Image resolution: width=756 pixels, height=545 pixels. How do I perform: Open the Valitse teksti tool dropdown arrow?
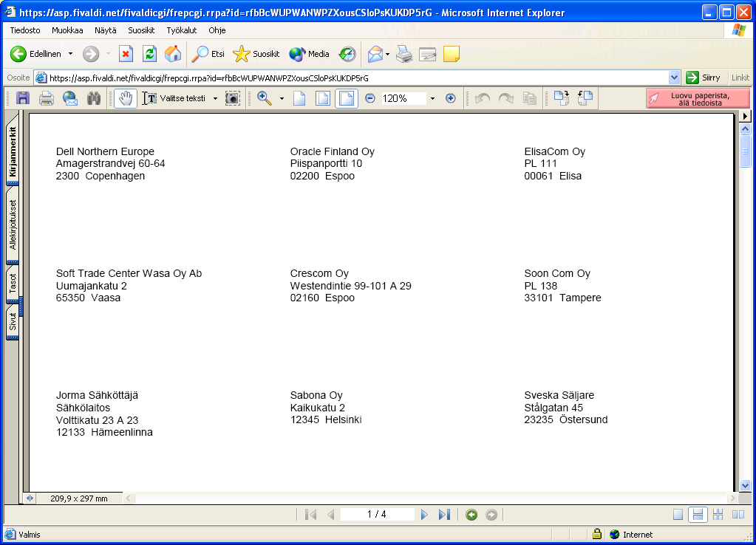pyautogui.click(x=215, y=98)
